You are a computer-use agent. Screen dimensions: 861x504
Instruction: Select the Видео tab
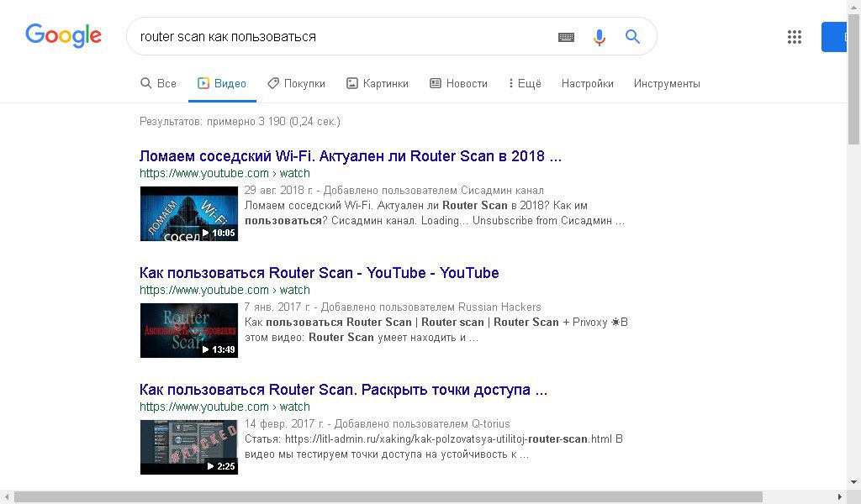[222, 83]
